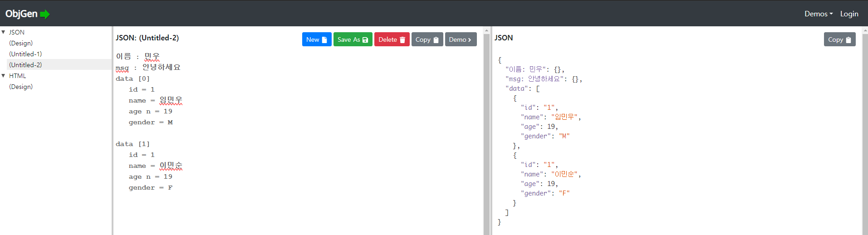Click the HTML tree label

18,76
